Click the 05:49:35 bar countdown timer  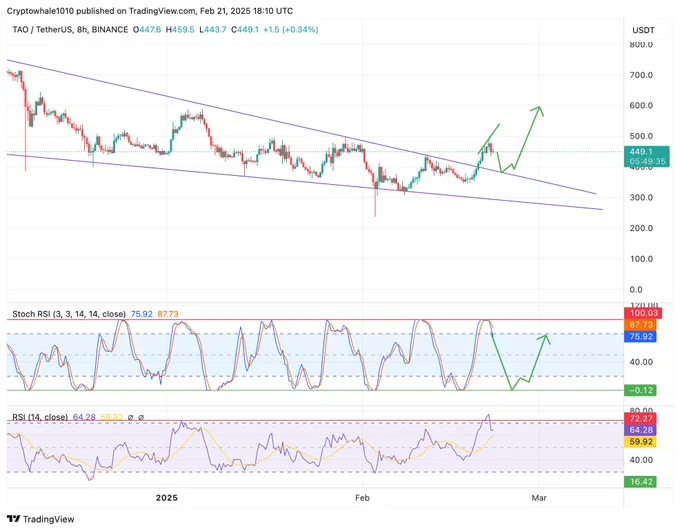[x=647, y=161]
